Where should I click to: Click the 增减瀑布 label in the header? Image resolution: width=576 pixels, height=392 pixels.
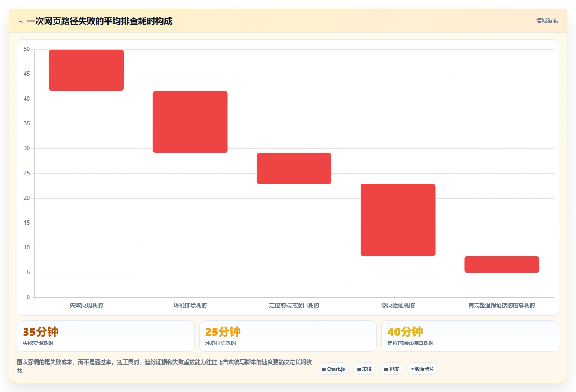[x=547, y=21]
